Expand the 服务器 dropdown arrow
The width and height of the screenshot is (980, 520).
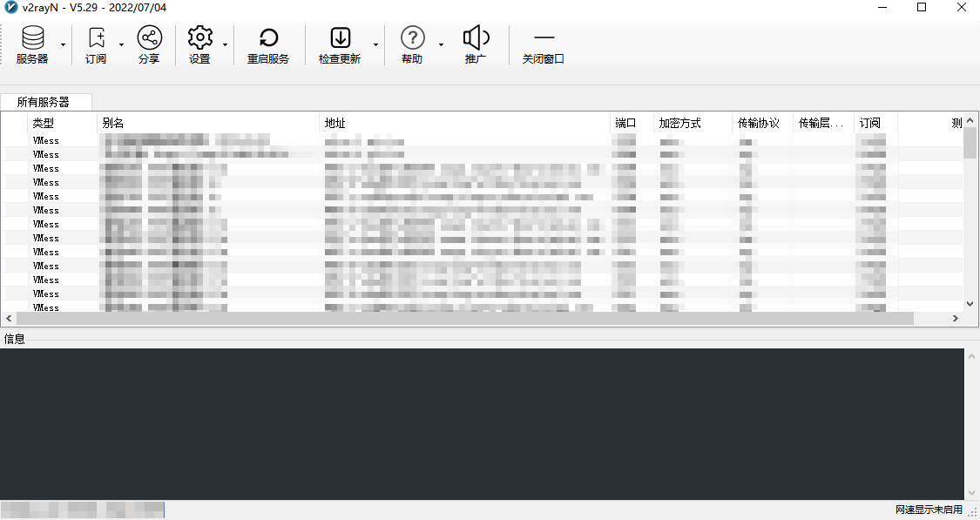pyautogui.click(x=63, y=45)
